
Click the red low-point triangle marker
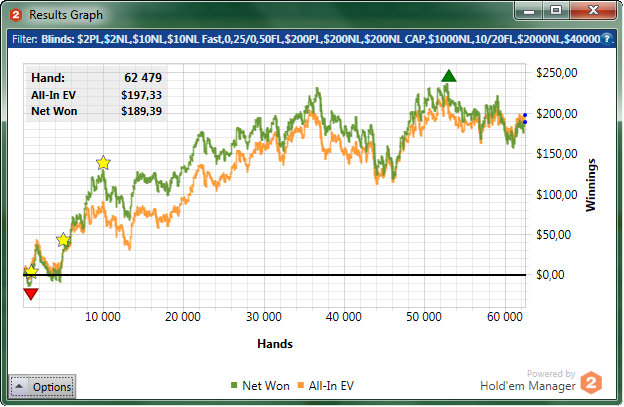31,294
